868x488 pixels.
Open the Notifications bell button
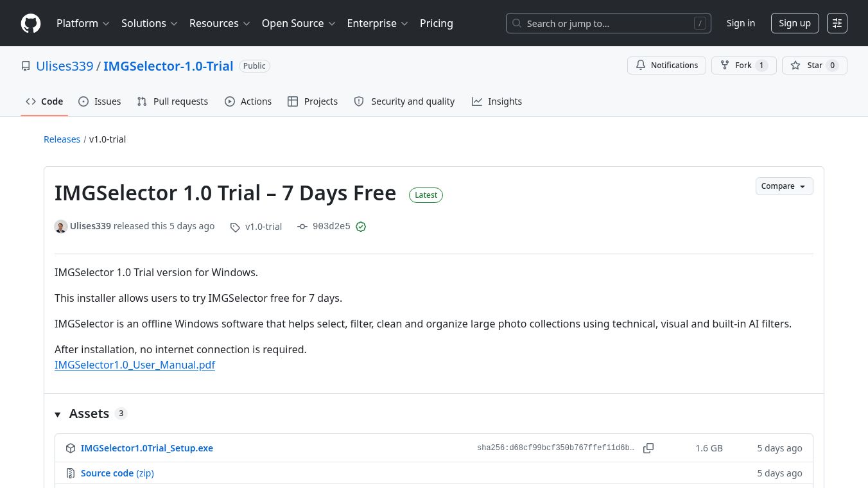666,65
